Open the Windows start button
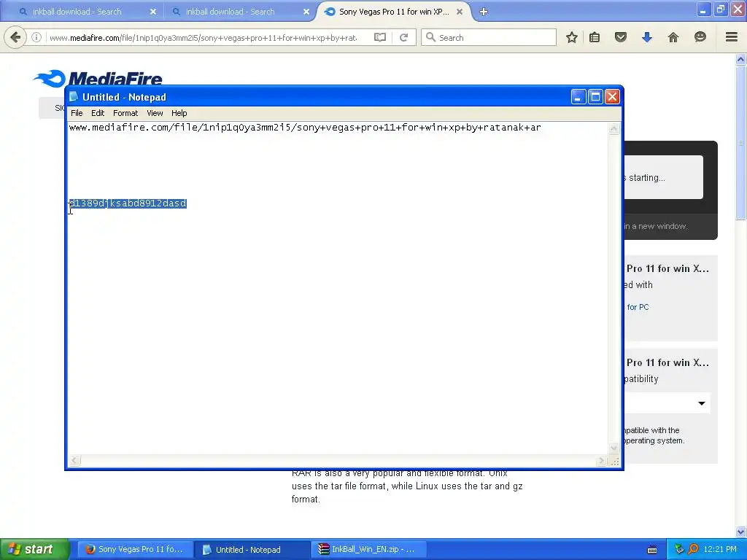The height and width of the screenshot is (560, 747). [x=34, y=549]
